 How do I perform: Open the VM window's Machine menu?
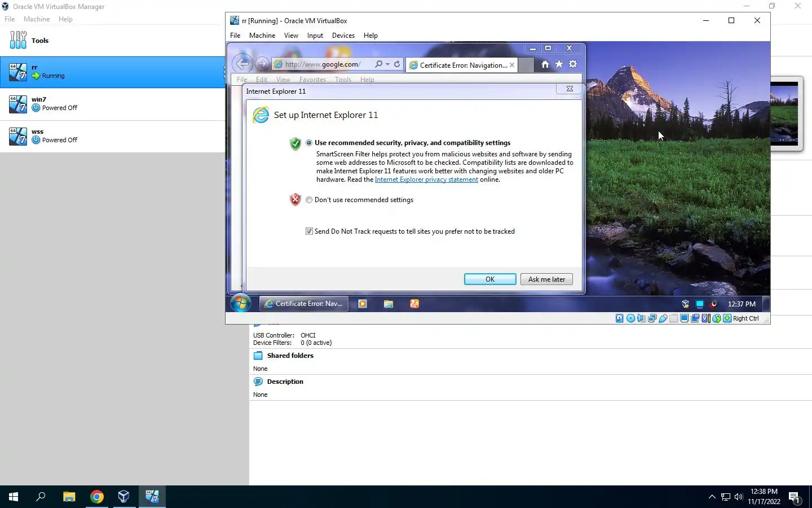click(x=262, y=35)
